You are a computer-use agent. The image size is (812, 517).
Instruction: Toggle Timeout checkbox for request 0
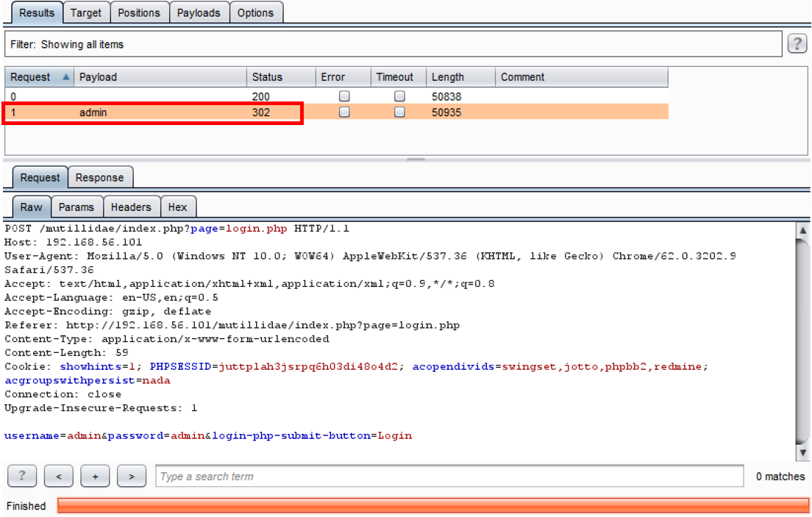coord(399,96)
